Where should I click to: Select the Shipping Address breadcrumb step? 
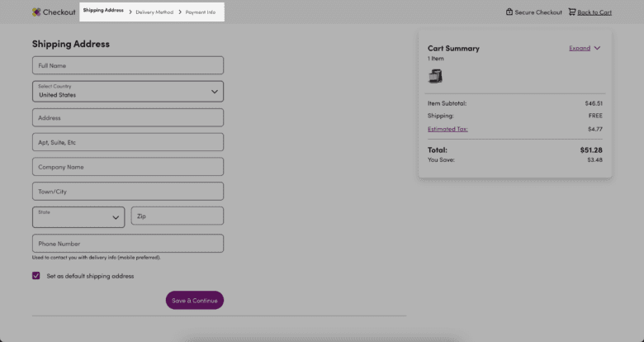(x=103, y=11)
